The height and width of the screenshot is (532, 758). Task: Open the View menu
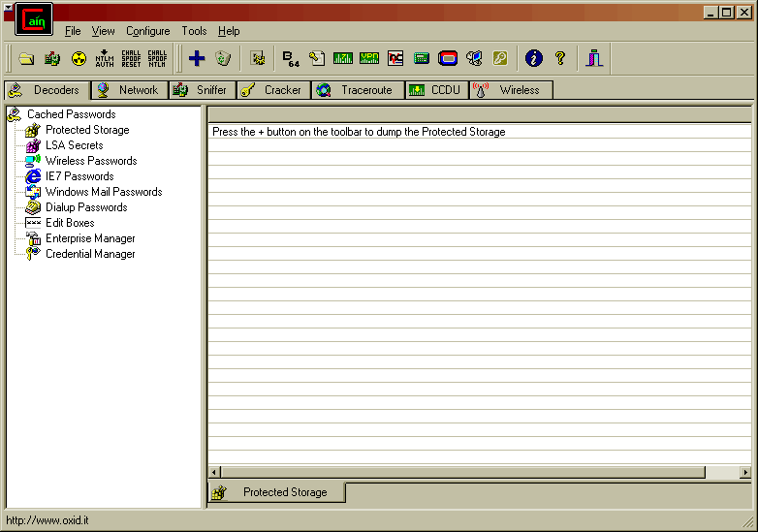click(104, 31)
